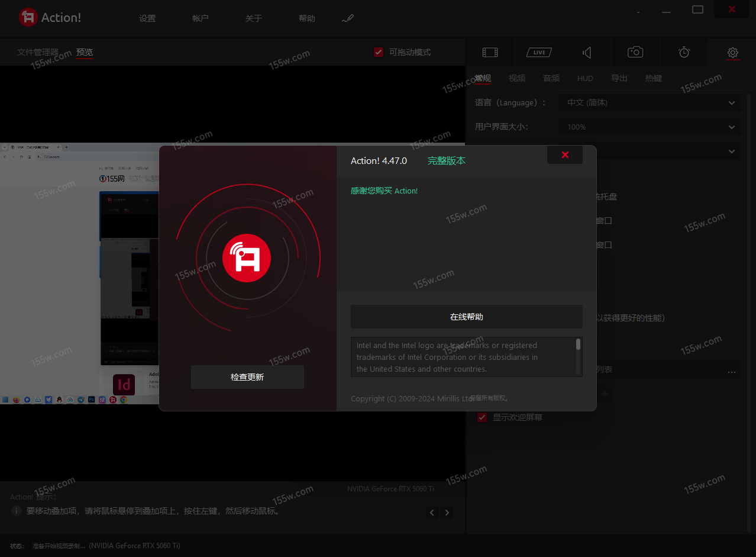Go to previous tip with left arrow
The width and height of the screenshot is (756, 557).
[432, 513]
